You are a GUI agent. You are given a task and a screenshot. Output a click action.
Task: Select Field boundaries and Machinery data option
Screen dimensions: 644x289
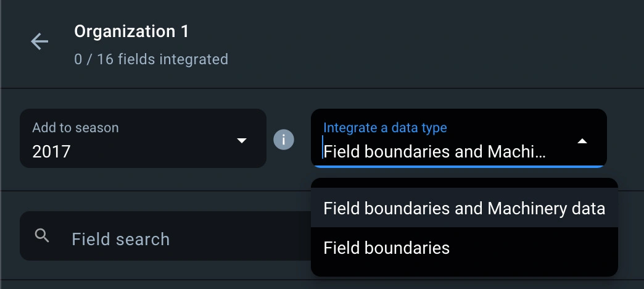click(x=464, y=209)
